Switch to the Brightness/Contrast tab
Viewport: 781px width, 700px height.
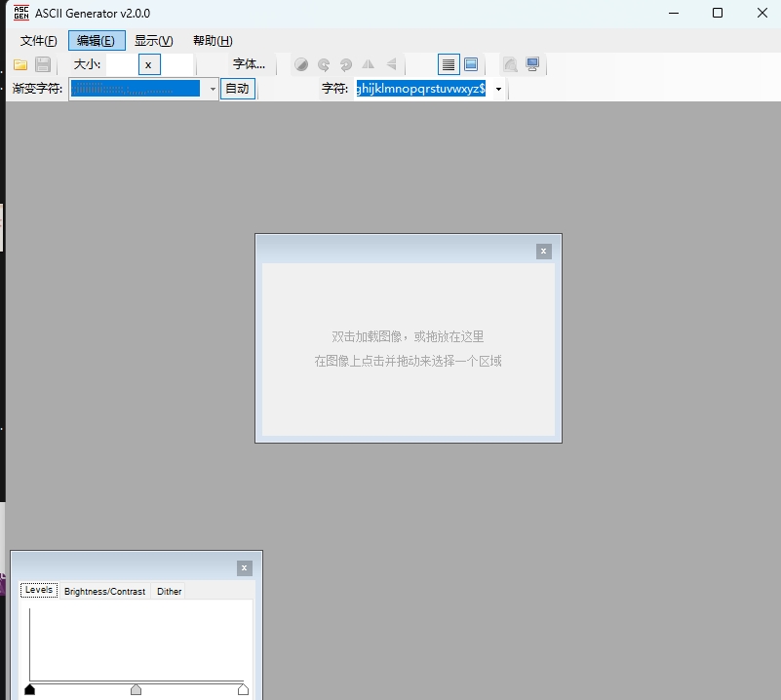(104, 591)
